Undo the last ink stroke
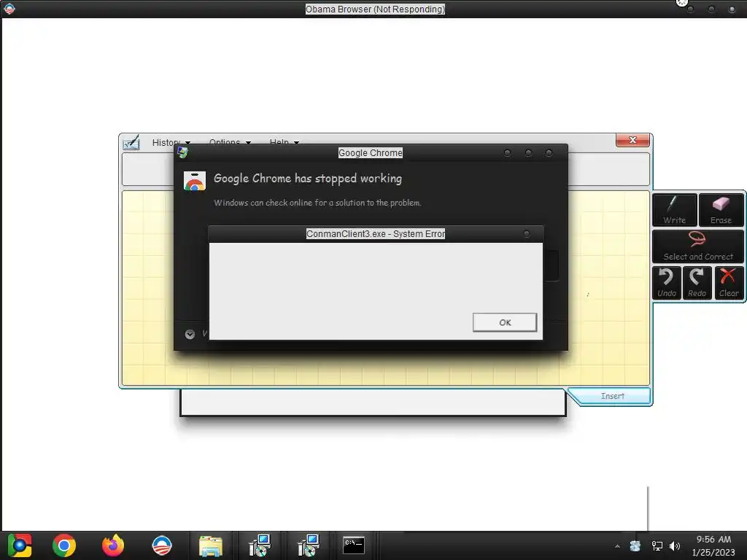This screenshot has height=560, width=747. [667, 283]
